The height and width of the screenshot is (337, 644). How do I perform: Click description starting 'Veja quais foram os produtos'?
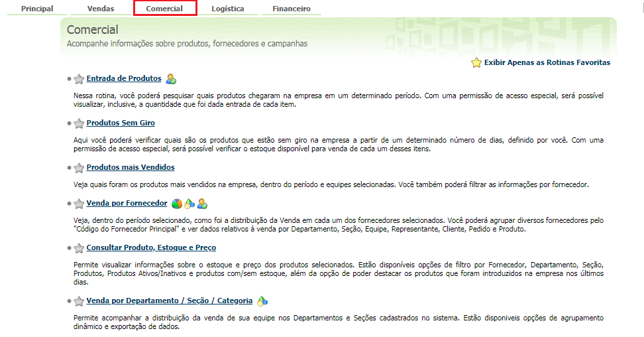click(331, 185)
